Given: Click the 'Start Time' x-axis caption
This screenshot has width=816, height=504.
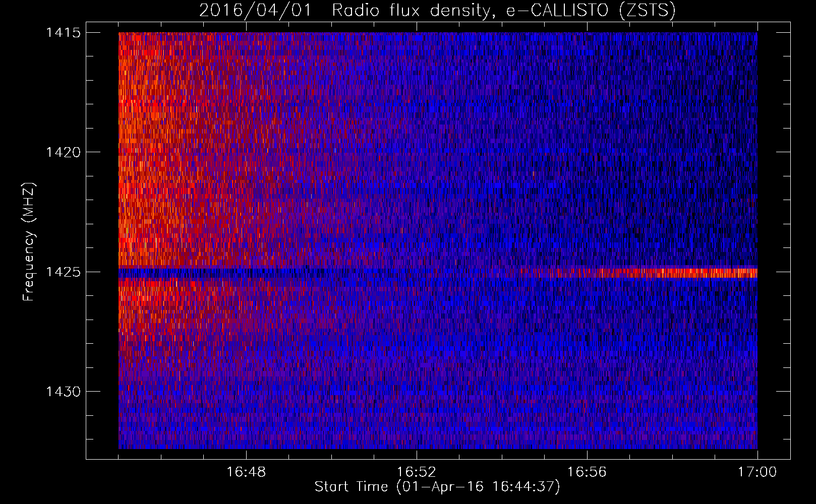Looking at the screenshot, I should (437, 487).
